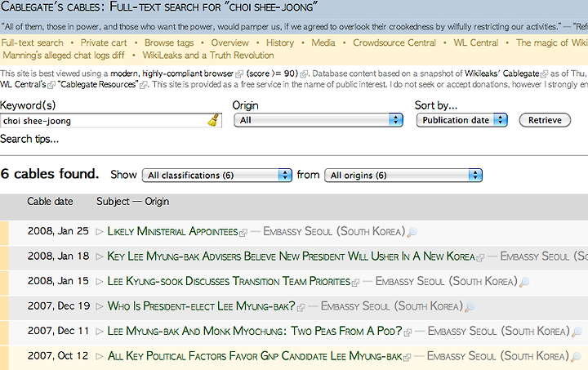The image size is (588, 370).
Task: Open magnifier icon for Likely Ministerial Appointees
Action: point(412,232)
